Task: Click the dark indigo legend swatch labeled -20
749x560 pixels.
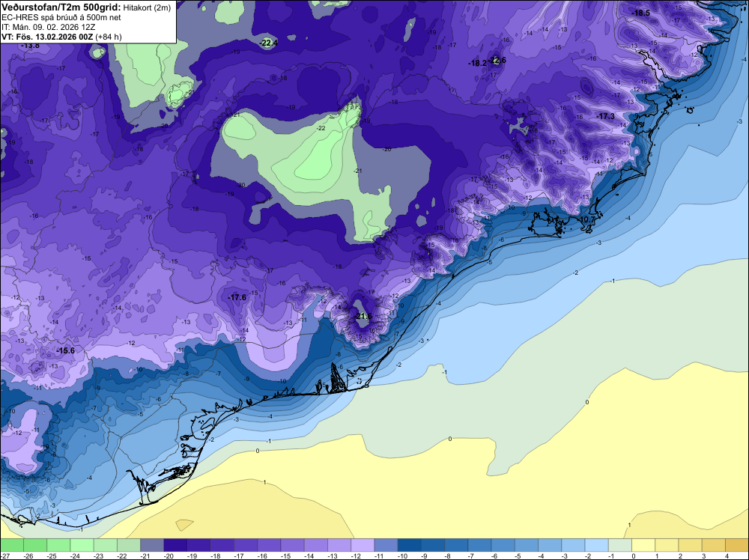Action: click(x=175, y=545)
